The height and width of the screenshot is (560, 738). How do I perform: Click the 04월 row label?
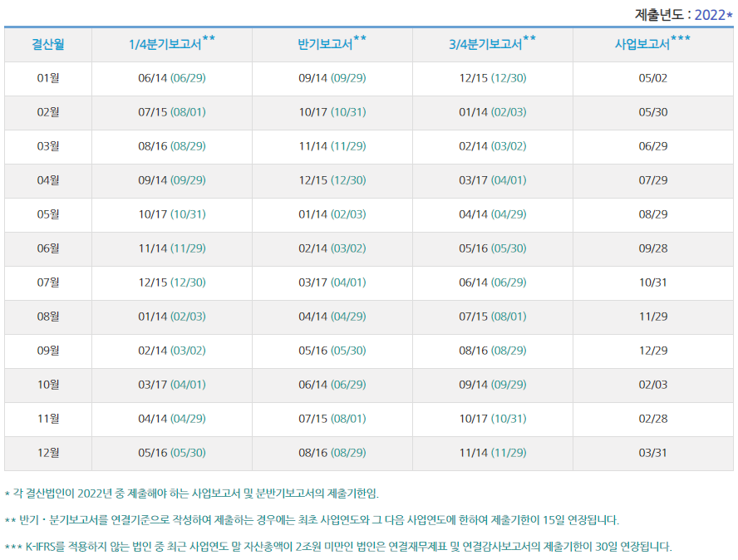pos(48,180)
